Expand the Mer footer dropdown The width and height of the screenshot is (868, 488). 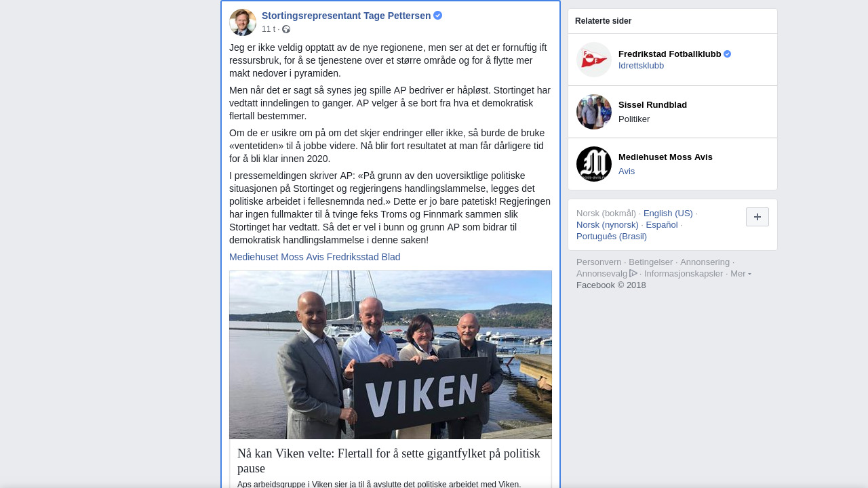click(741, 273)
